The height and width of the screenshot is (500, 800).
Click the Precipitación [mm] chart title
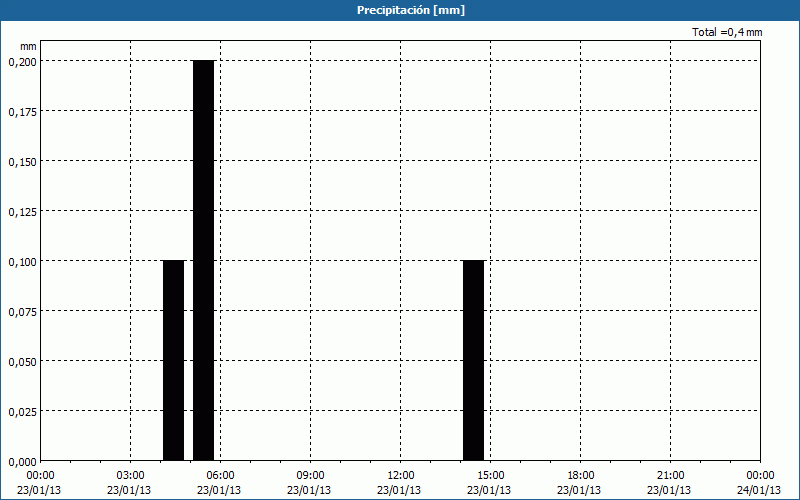tap(411, 10)
